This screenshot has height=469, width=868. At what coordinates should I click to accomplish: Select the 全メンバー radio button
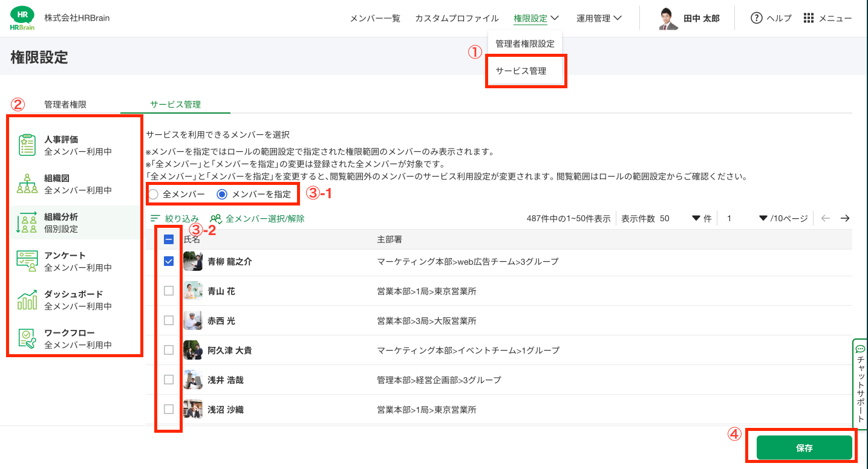pos(154,195)
